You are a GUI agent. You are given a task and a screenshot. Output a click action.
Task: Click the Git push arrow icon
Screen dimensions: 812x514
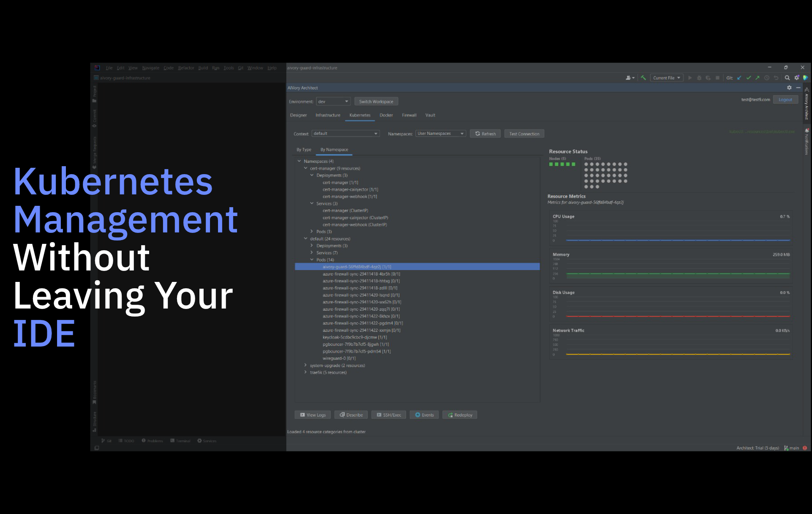758,78
